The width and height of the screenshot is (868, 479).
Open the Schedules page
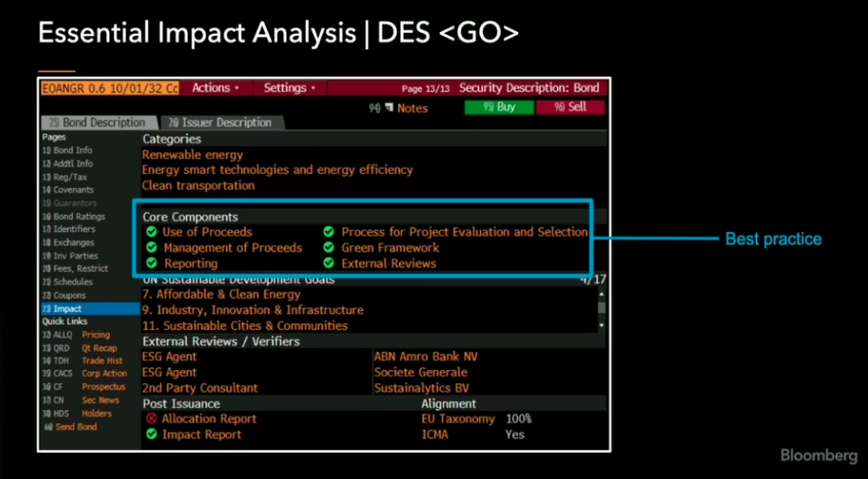pyautogui.click(x=68, y=282)
